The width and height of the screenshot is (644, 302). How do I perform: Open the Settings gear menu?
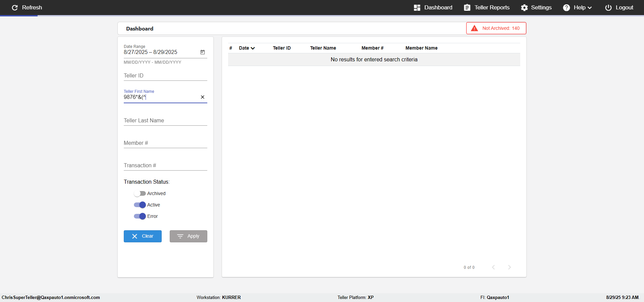[x=536, y=7]
